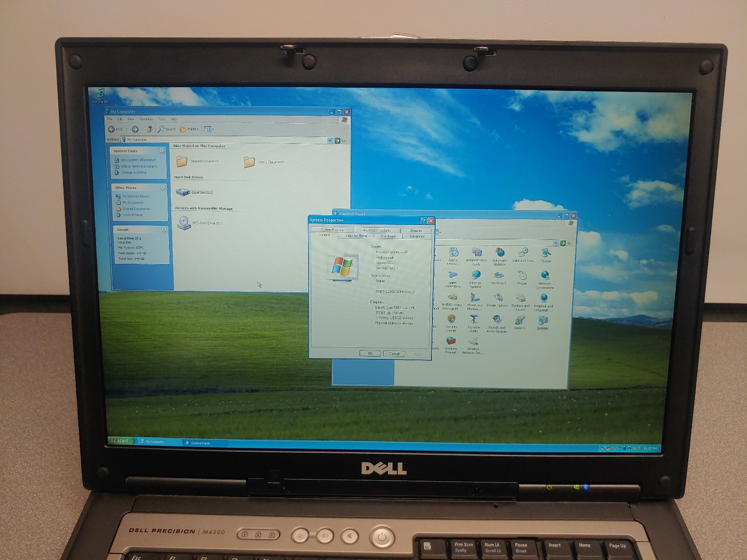Expand My Computer address bar dropdown
The height and width of the screenshot is (560, 747).
pyautogui.click(x=330, y=140)
